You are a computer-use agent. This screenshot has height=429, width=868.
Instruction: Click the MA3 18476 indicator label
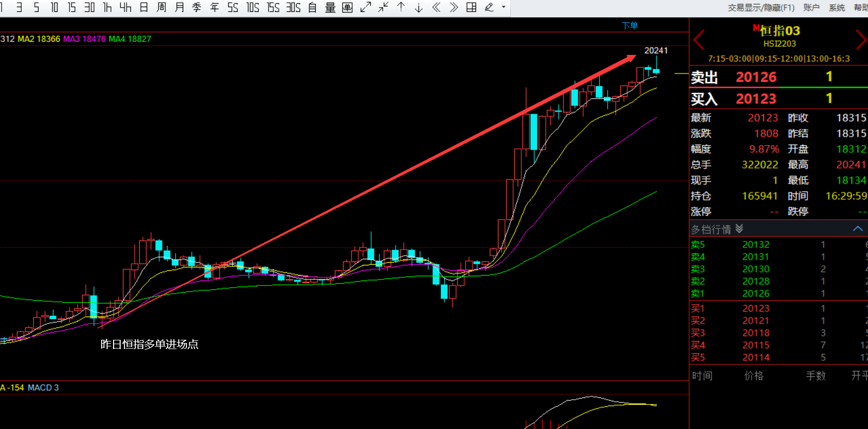click(x=84, y=39)
